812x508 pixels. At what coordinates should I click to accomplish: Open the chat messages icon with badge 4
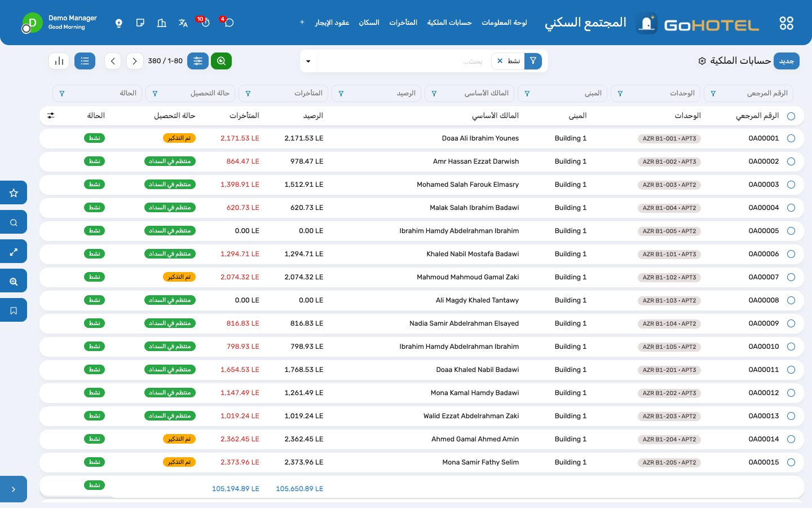[x=228, y=23]
